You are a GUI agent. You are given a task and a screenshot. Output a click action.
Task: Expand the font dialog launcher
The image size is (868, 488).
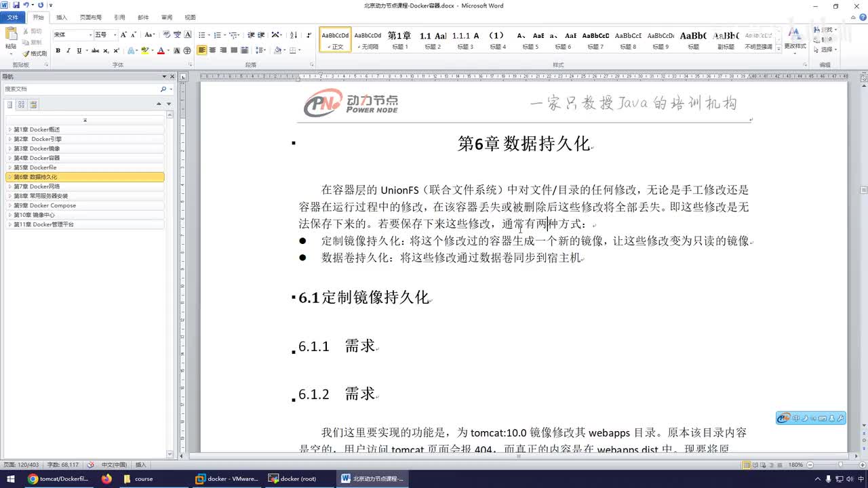tap(190, 65)
